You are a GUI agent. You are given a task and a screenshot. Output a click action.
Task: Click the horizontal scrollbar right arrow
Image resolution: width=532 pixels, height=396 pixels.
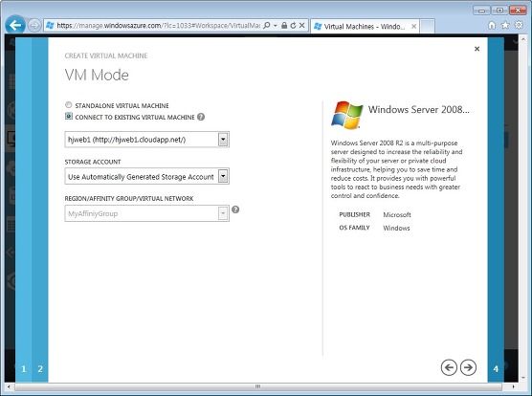(x=513, y=386)
